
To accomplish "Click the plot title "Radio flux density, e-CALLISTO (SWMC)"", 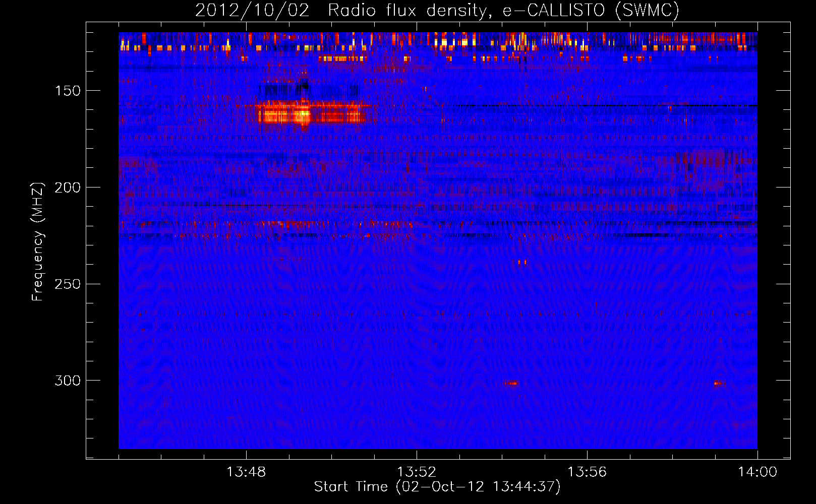I will pyautogui.click(x=503, y=10).
